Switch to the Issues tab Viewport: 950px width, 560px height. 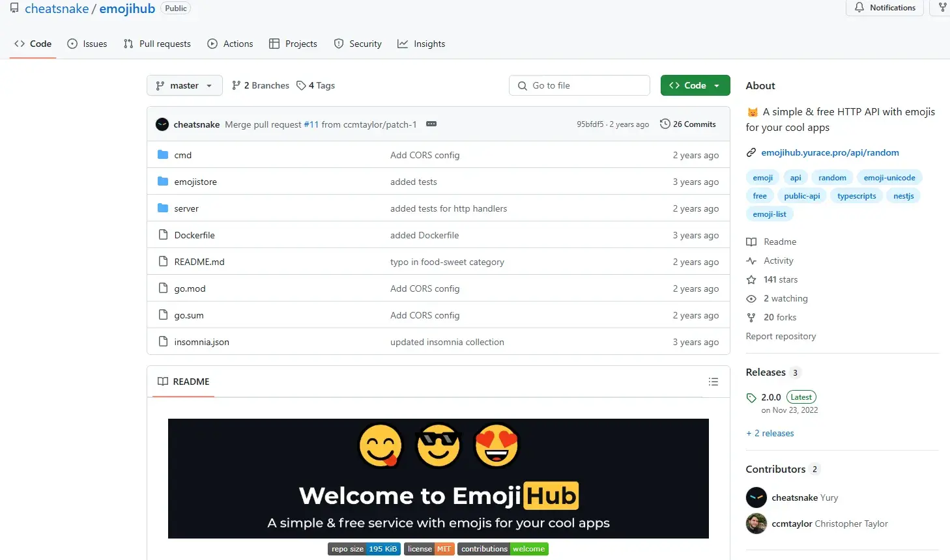(87, 44)
